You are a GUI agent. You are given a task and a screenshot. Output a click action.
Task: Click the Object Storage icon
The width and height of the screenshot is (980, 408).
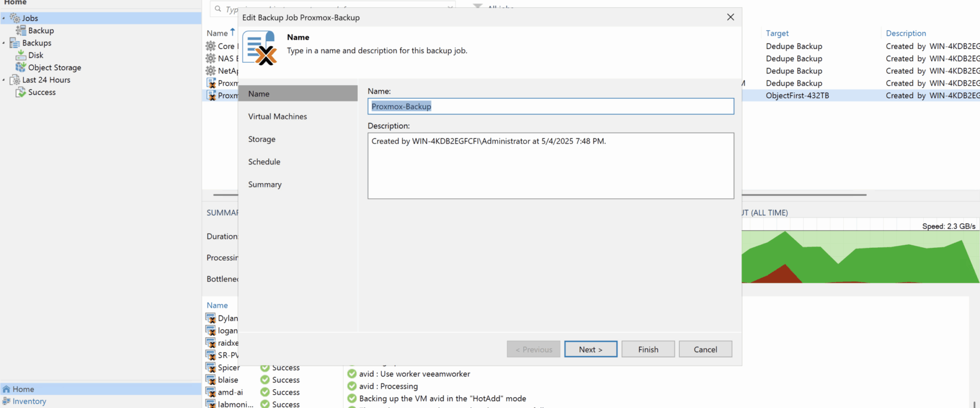point(21,67)
